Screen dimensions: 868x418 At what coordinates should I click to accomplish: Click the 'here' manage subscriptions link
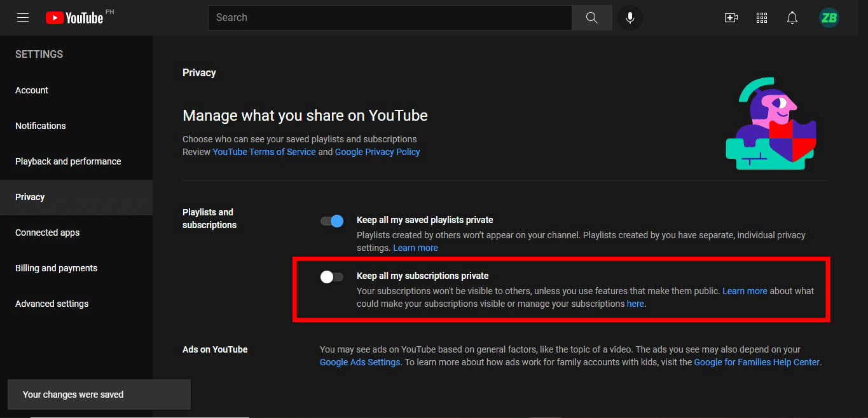pos(635,304)
